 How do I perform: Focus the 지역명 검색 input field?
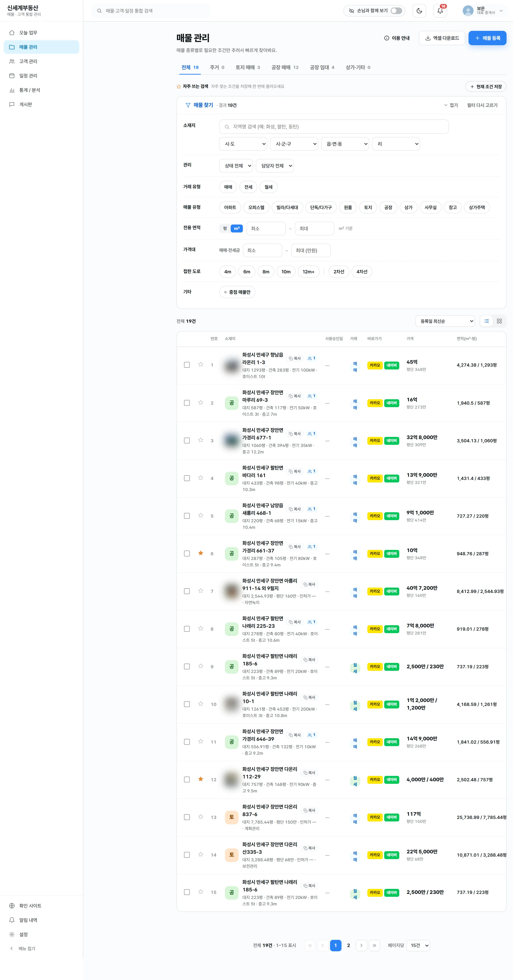pos(334,127)
